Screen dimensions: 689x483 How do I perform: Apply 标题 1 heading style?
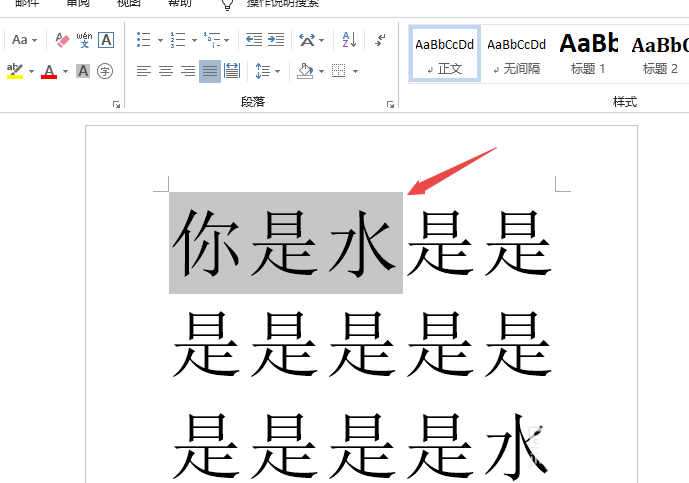pos(588,54)
